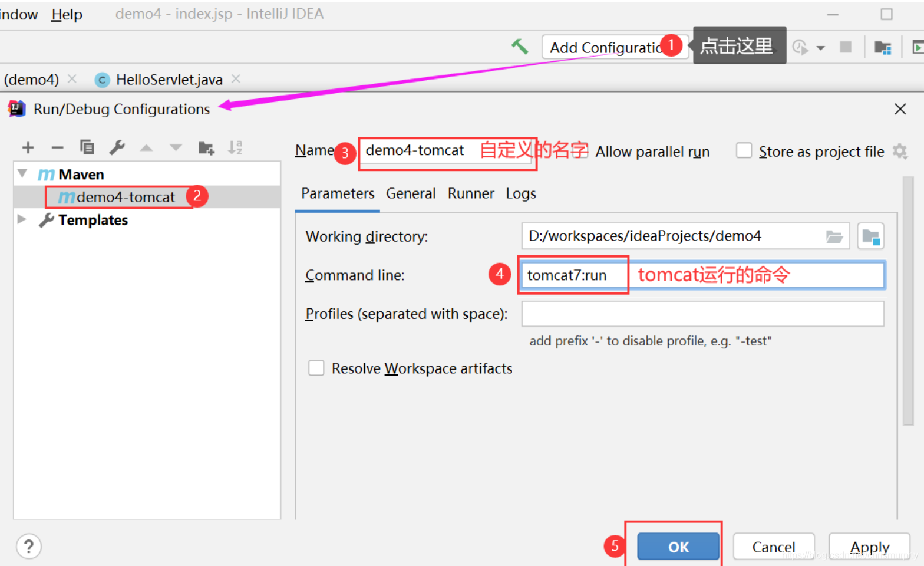
Task: Select the demo4-tomcat configuration
Action: click(x=147, y=197)
